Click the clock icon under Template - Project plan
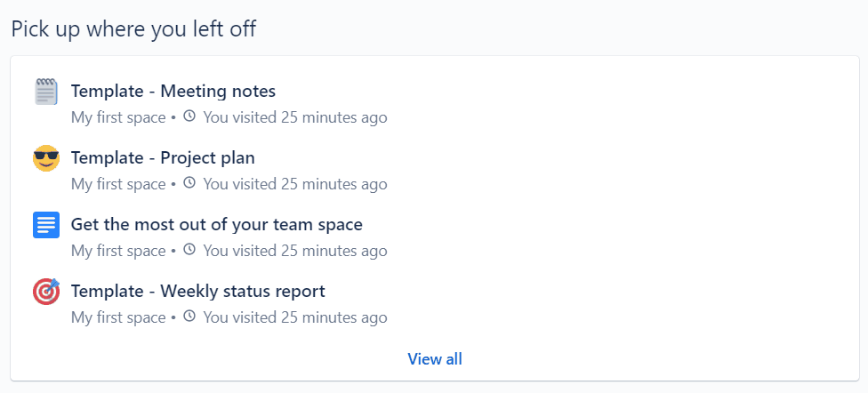868x393 pixels. (189, 182)
